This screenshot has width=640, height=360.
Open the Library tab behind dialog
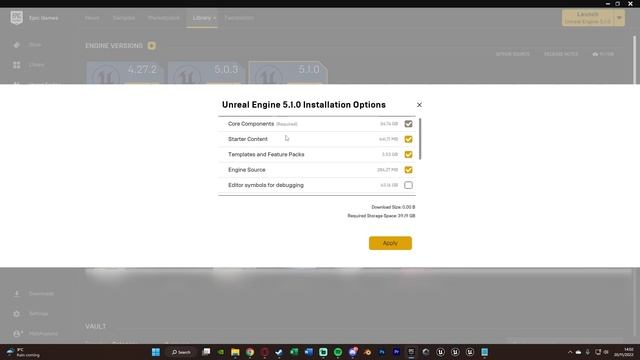tap(202, 18)
